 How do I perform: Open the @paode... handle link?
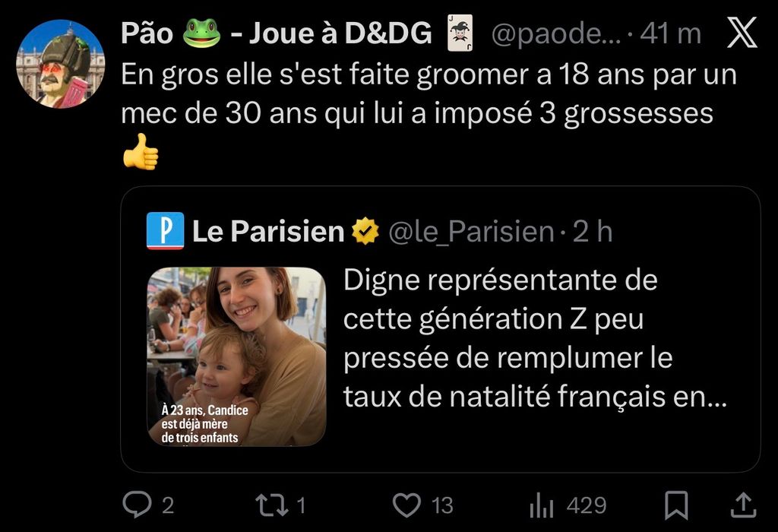coord(555,33)
